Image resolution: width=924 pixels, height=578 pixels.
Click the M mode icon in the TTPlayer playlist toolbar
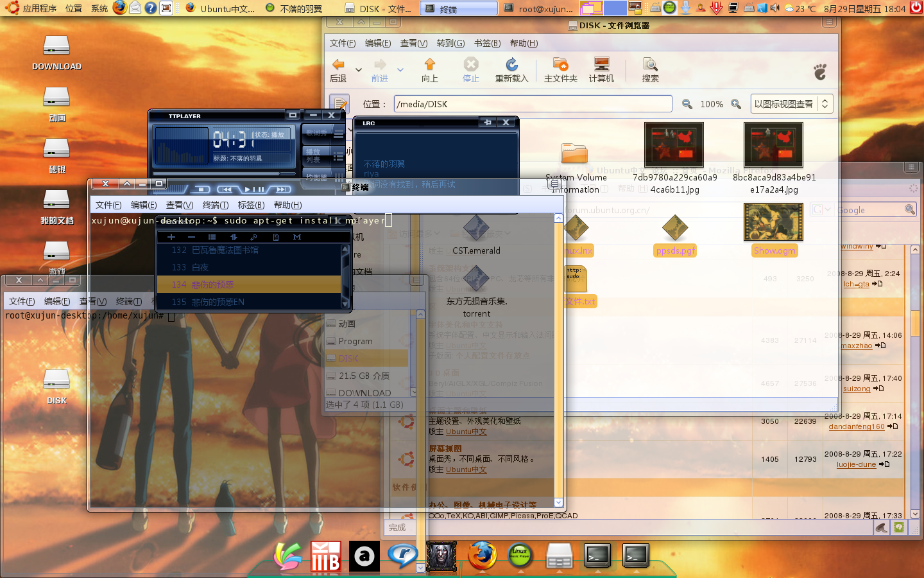pyautogui.click(x=297, y=237)
